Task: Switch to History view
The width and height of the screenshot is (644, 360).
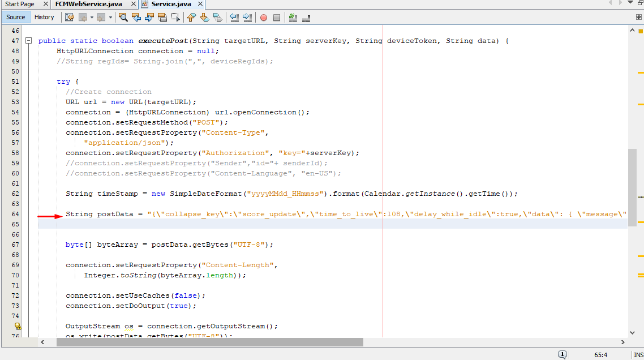Action: click(44, 17)
